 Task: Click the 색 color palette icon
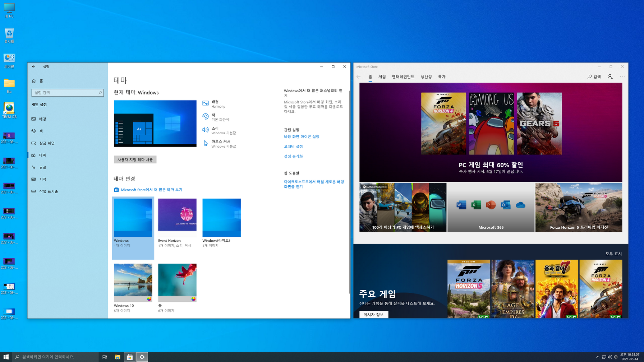click(x=206, y=117)
